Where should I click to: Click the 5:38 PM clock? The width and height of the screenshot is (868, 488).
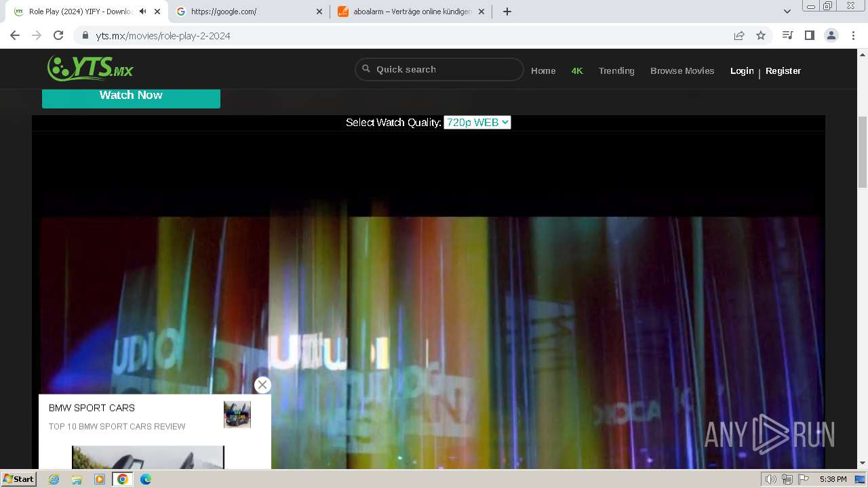833,479
